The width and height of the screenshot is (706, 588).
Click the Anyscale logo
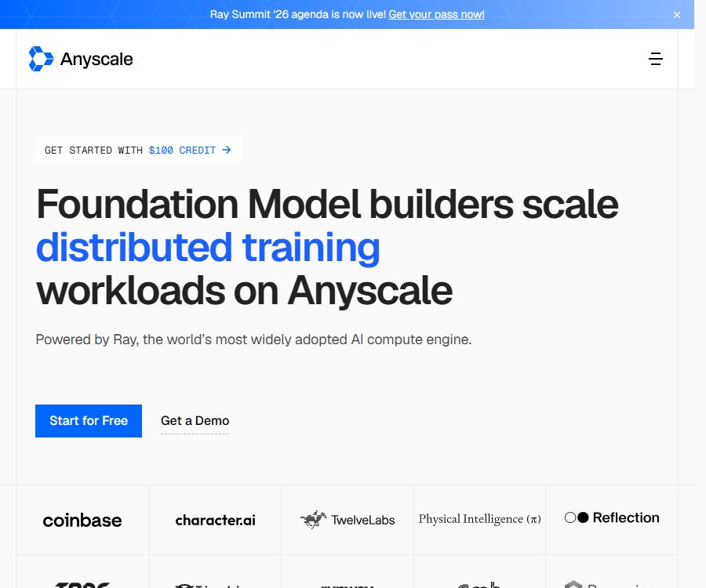(81, 59)
